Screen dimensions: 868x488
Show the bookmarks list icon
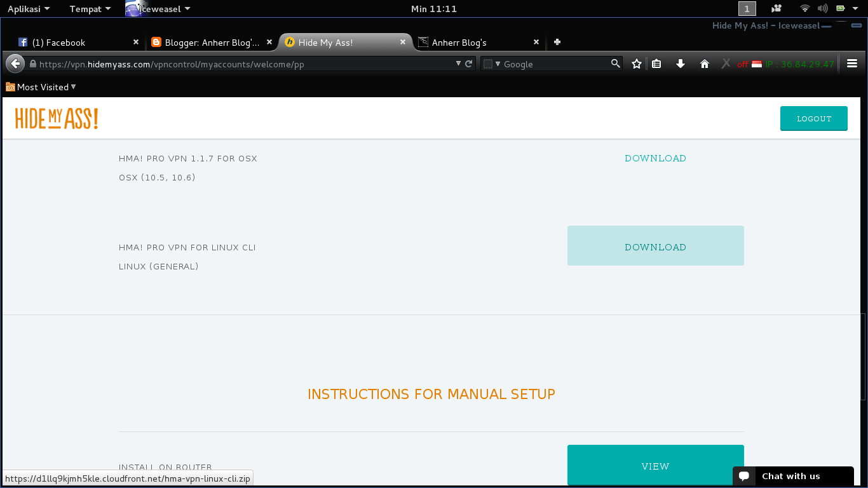pyautogui.click(x=657, y=64)
